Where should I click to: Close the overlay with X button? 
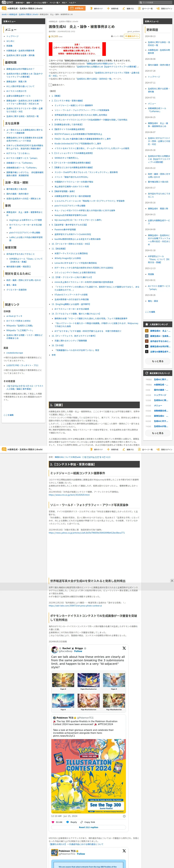172,581
